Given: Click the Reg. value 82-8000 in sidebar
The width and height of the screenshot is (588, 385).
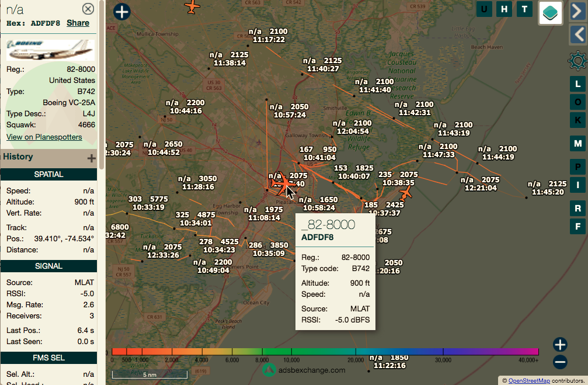Looking at the screenshot, I should point(81,70).
